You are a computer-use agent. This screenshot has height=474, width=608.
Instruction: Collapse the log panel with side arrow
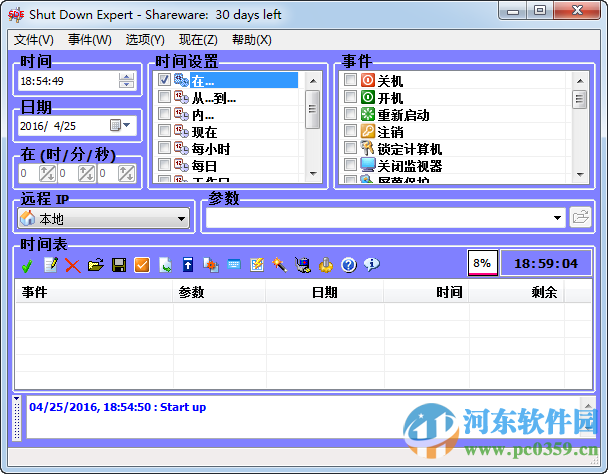(16, 398)
